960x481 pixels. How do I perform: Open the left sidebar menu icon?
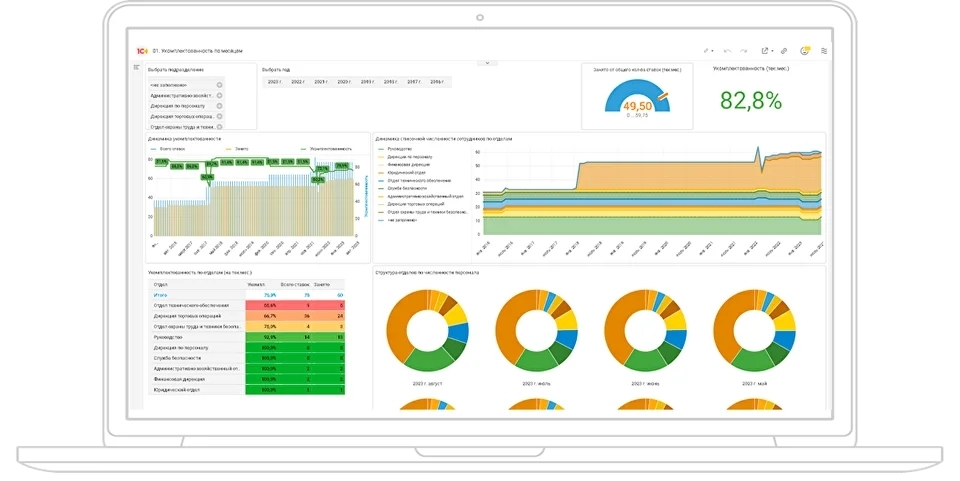[x=137, y=67]
